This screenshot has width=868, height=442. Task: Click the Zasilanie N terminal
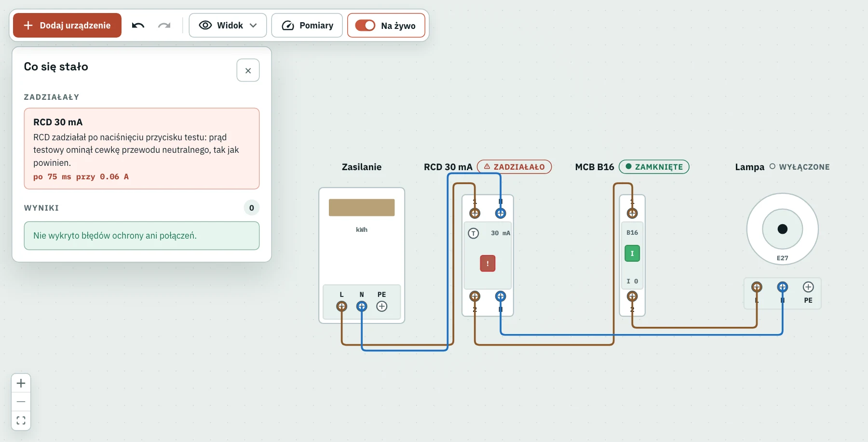(x=362, y=306)
